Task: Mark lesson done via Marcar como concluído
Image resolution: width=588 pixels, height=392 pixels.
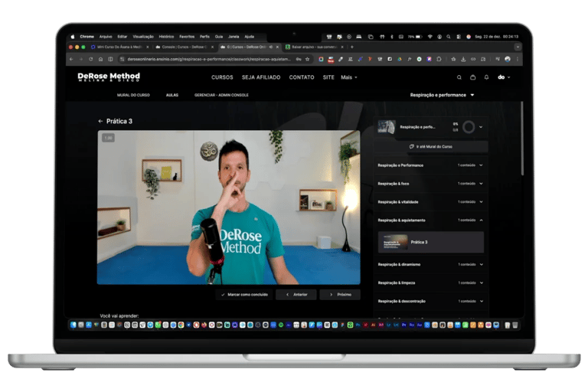Action: 244,295
